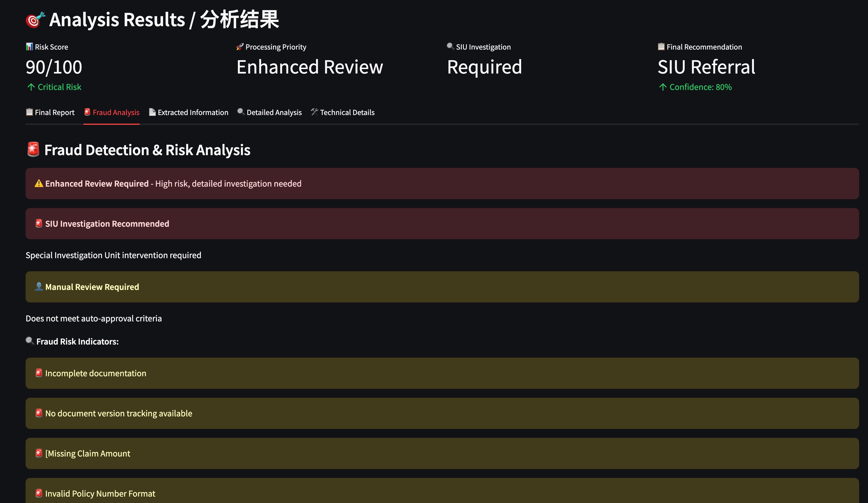Image resolution: width=868 pixels, height=503 pixels.
Task: Click the dart target icon in title
Action: pyautogui.click(x=35, y=20)
